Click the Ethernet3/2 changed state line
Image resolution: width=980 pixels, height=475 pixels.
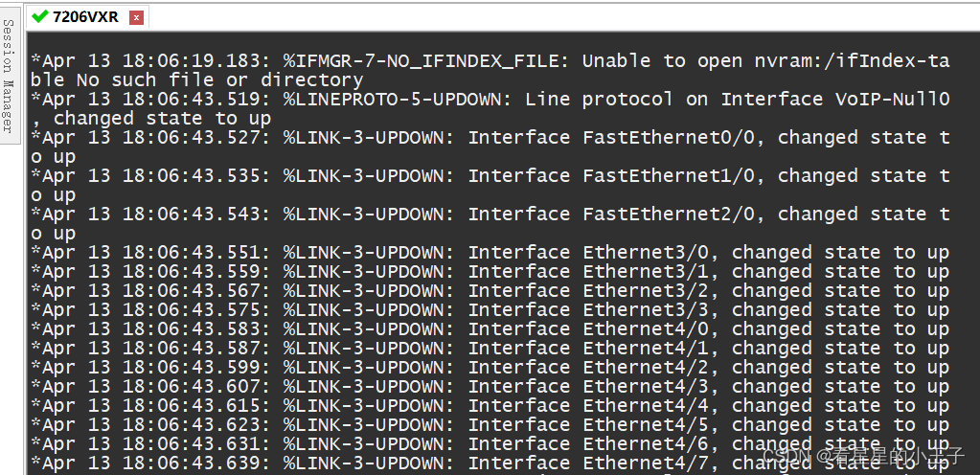[x=490, y=290]
